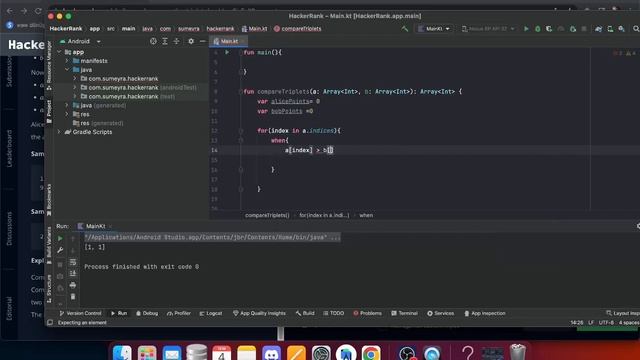Click Sync Project with Gradle elephant icon

click(598, 29)
